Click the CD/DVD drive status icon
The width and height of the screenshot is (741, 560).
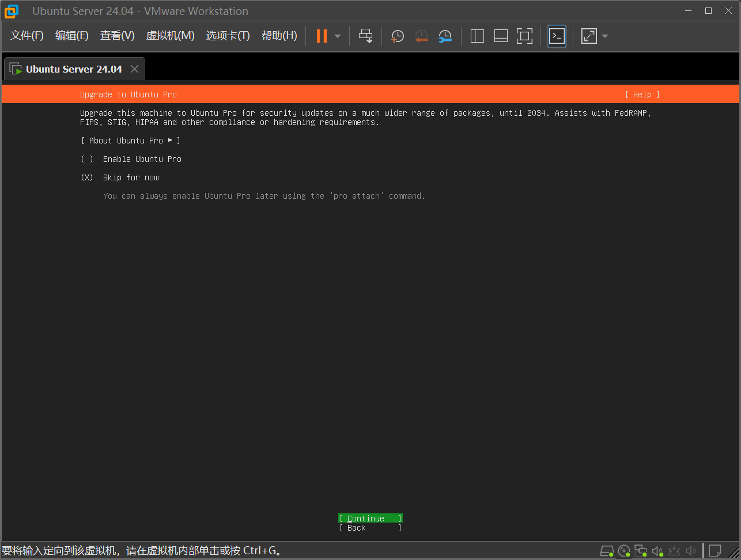(x=624, y=551)
